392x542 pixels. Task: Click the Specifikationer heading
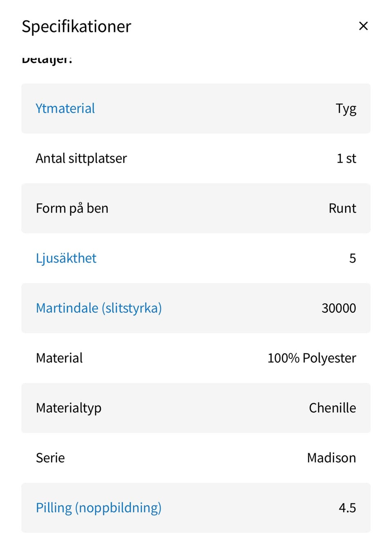[x=76, y=27]
